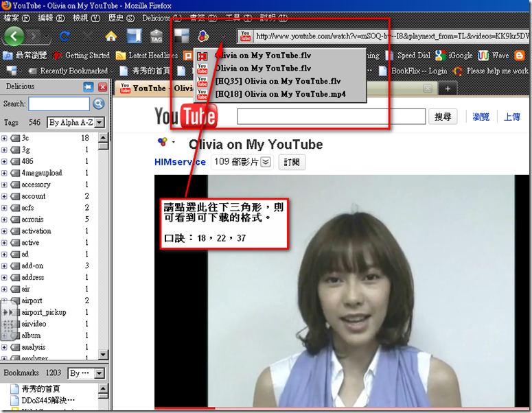
Task: Close the Delicious sidebar with red X
Action: [102, 87]
